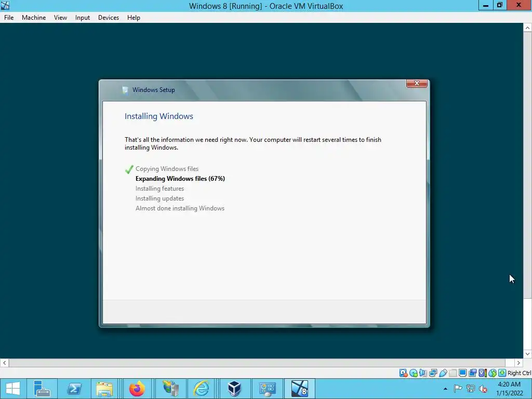Click the network tray icon
Image resolution: width=532 pixels, height=399 pixels.
(470, 389)
